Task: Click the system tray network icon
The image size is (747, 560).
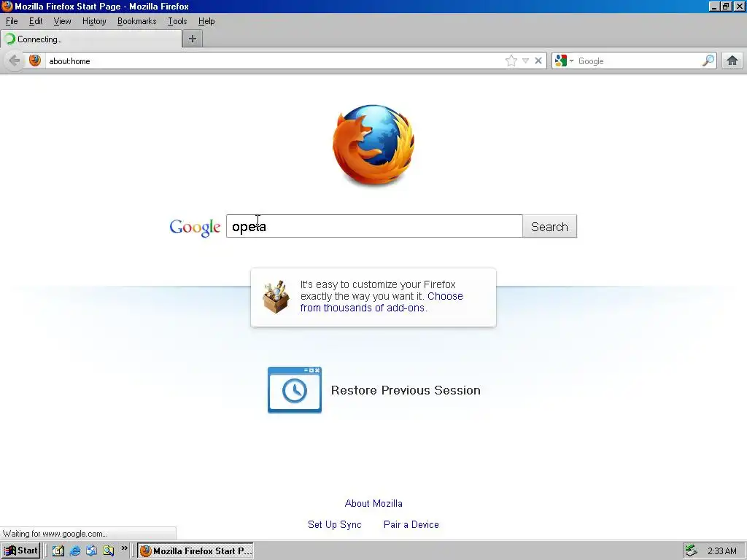Action: tap(691, 551)
